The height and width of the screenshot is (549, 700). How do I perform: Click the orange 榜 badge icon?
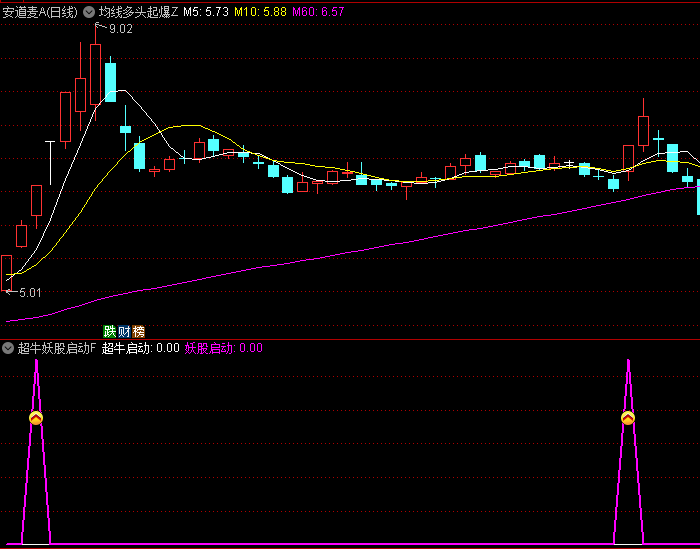pyautogui.click(x=138, y=332)
